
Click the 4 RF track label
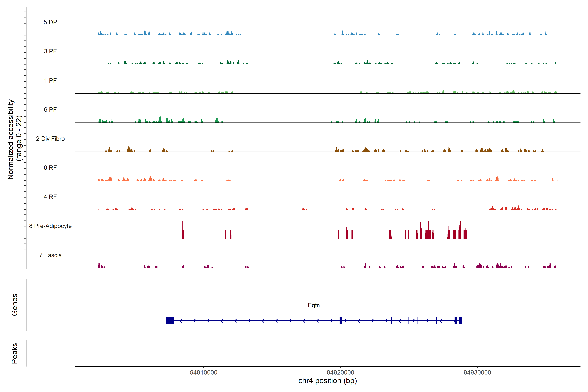coord(50,197)
